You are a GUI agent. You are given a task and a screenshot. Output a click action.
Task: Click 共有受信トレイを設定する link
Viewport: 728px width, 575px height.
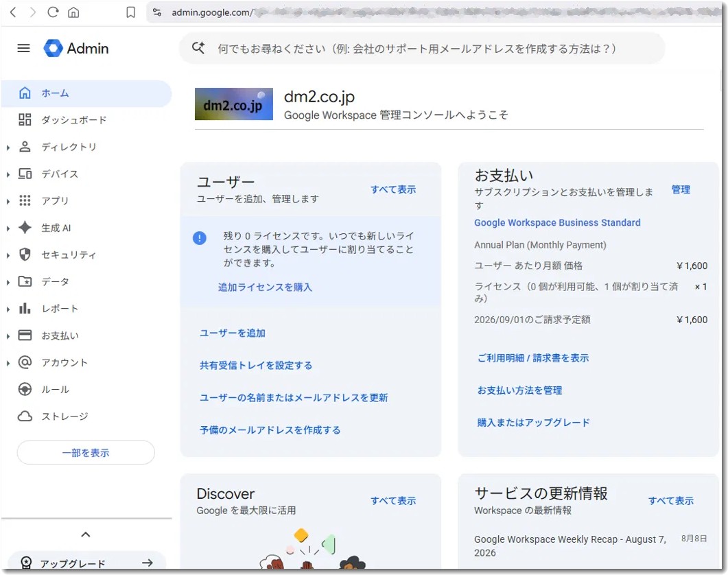256,366
